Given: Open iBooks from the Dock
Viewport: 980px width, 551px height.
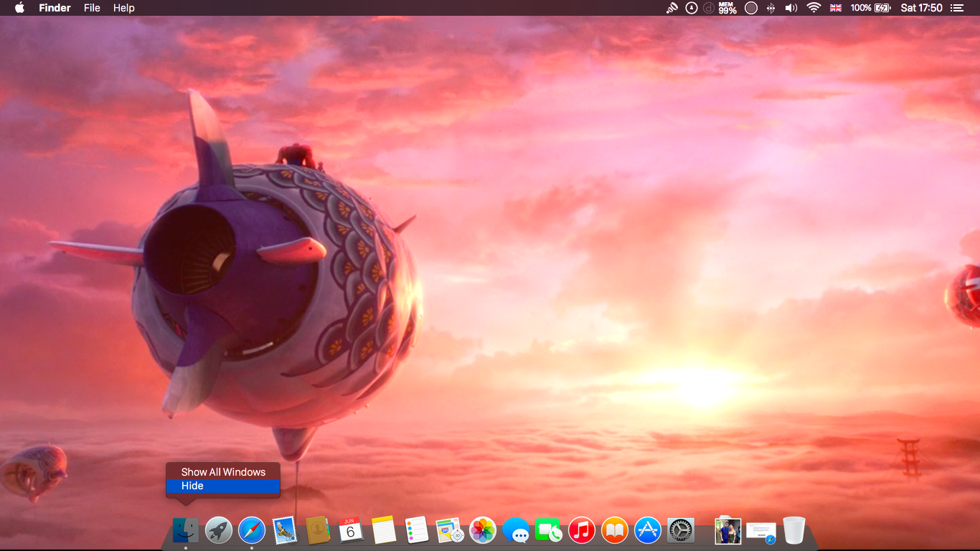Looking at the screenshot, I should (615, 531).
